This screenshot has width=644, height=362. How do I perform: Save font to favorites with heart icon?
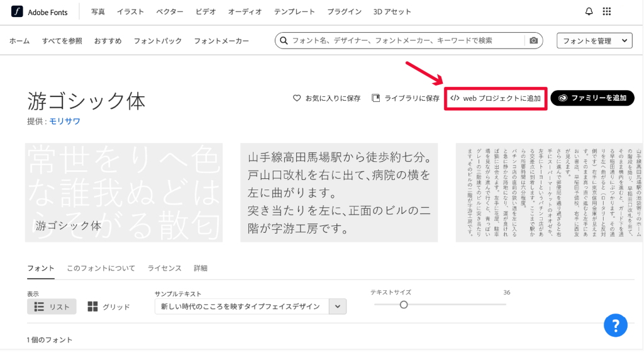297,98
